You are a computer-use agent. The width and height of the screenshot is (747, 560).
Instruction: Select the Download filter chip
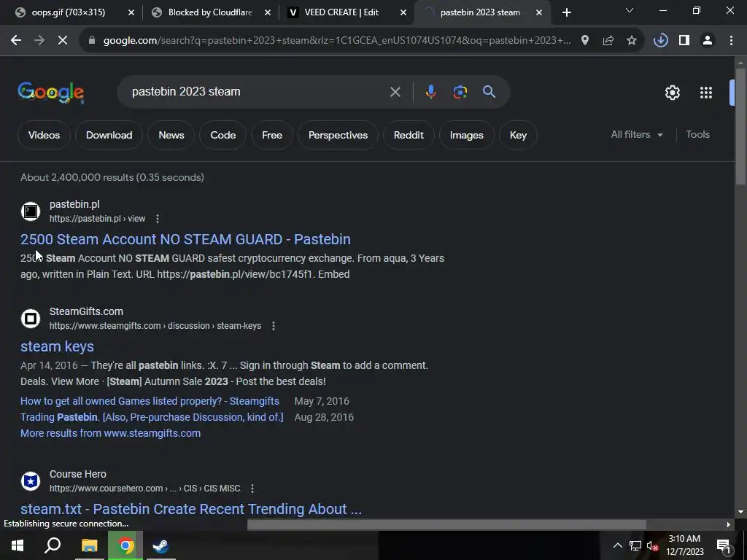pos(109,135)
